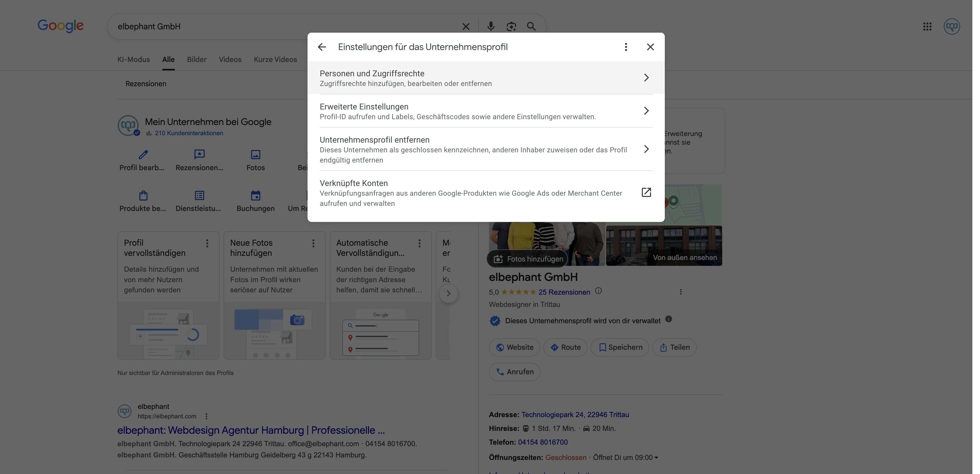Open the Google account avatar menu
The height and width of the screenshot is (474, 980).
coord(952,26)
